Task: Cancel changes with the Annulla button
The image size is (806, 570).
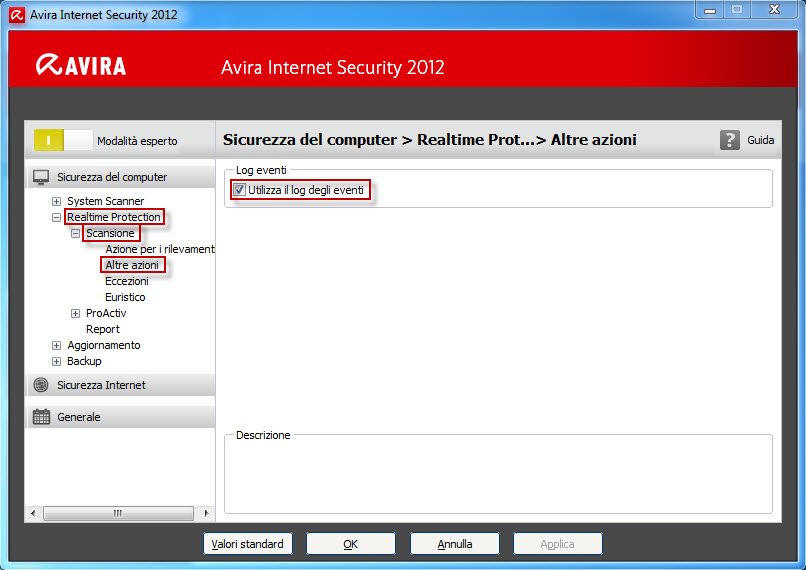Action: pos(455,544)
